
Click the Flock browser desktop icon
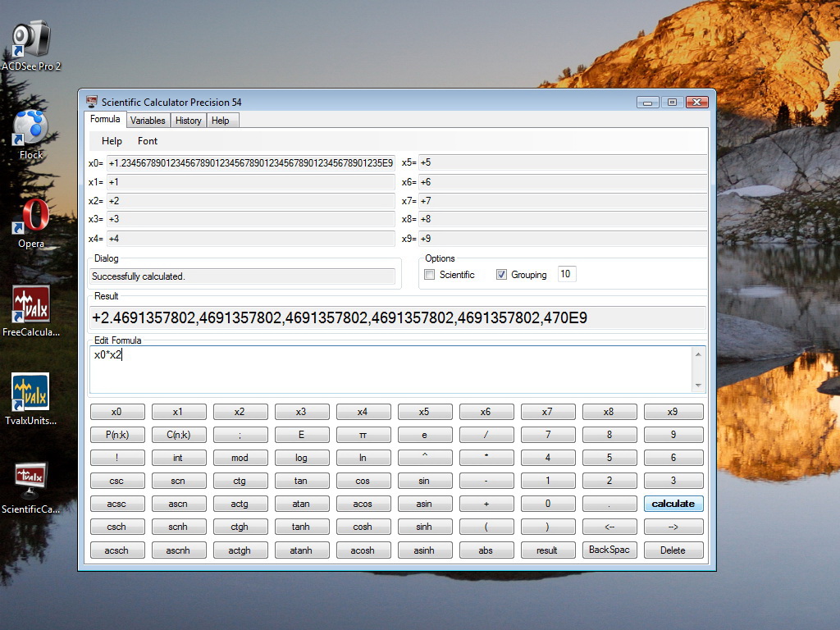[31, 129]
